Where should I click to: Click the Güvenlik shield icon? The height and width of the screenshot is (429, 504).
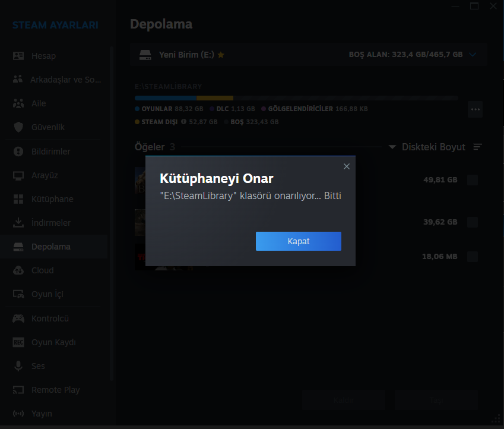coord(18,127)
